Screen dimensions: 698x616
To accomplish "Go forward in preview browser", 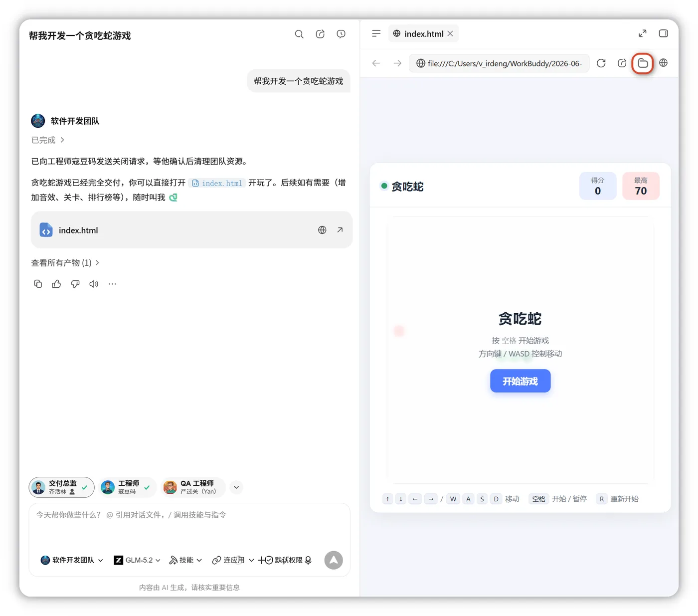I will 397,63.
